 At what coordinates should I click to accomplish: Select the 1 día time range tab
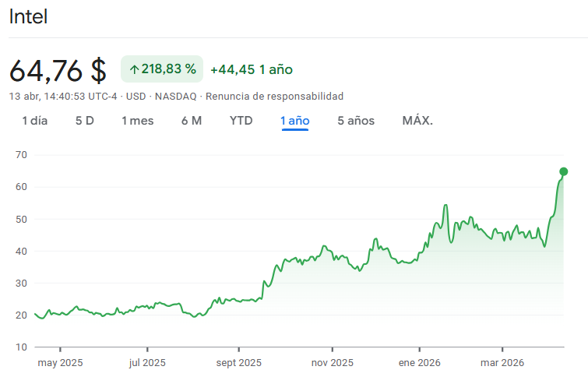[34, 121]
